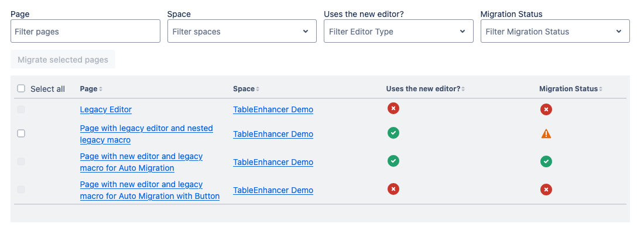
Task: Click sort arrows on Page column header
Action: 101,90
